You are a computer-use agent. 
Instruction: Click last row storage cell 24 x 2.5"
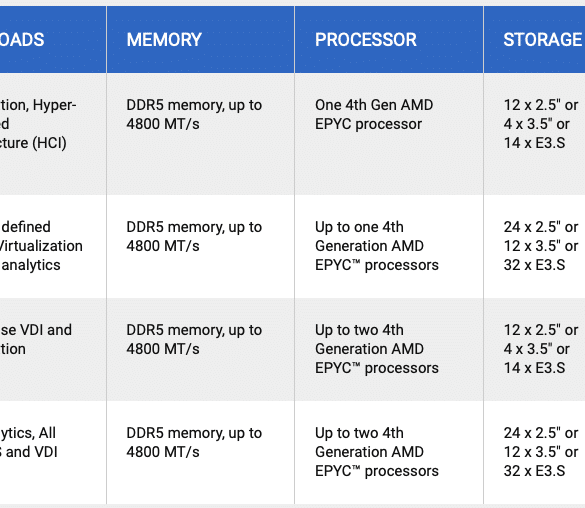tap(534, 452)
